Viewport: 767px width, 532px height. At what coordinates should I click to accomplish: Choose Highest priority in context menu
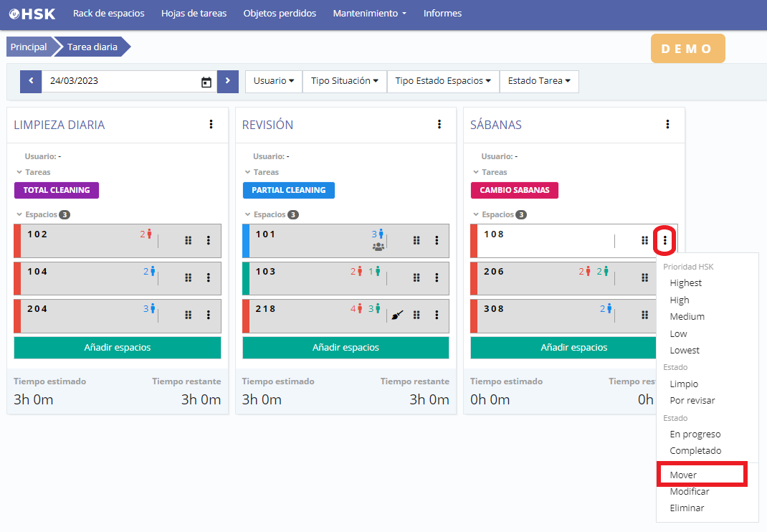pyautogui.click(x=685, y=283)
